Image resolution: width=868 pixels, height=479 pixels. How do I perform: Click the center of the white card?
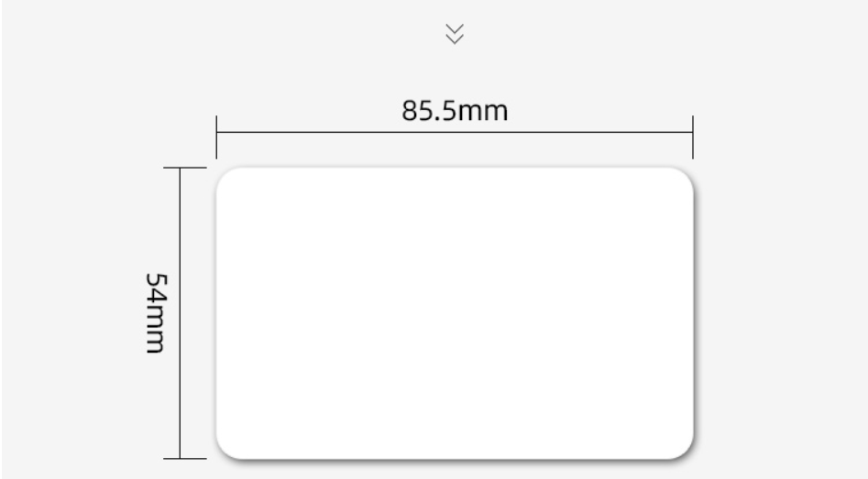(x=455, y=313)
